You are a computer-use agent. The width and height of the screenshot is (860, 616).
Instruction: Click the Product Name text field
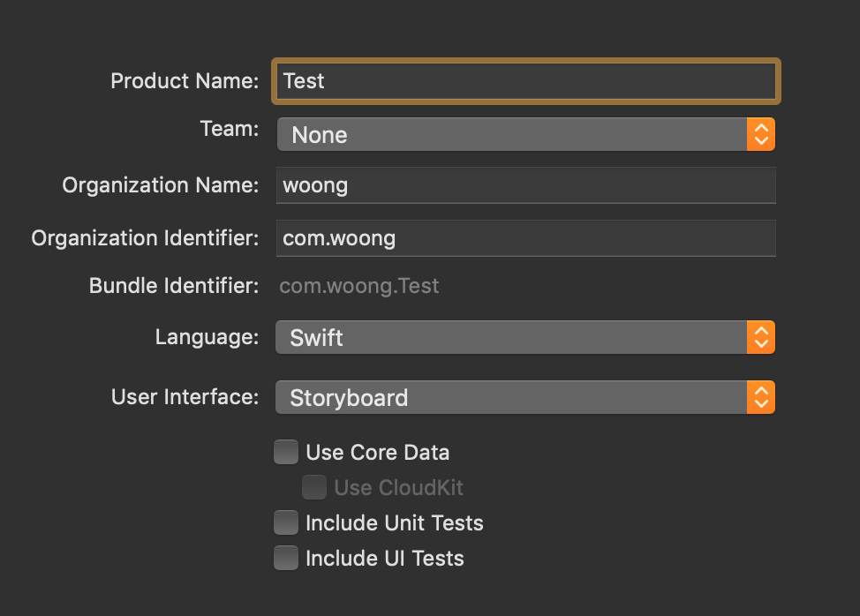point(525,81)
